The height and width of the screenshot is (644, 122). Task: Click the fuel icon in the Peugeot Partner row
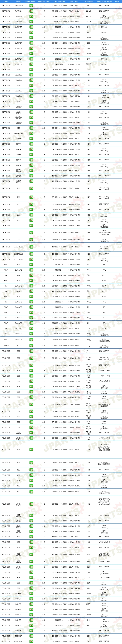tap(31, 641)
